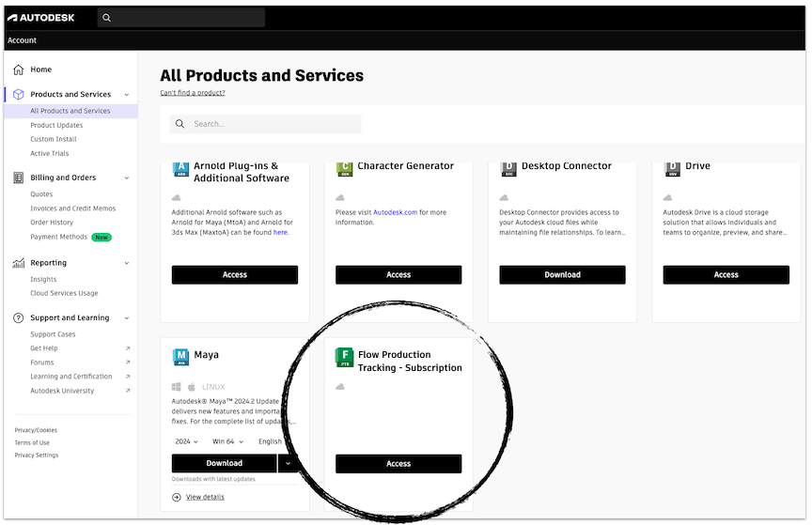The height and width of the screenshot is (525, 812).
Task: Open Active Trials in the sidebar
Action: [x=49, y=154]
